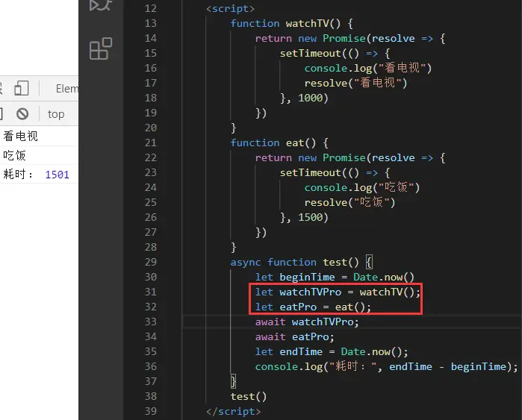Switch to the Elements tab in DevTools
The height and width of the screenshot is (420, 522).
tap(67, 89)
